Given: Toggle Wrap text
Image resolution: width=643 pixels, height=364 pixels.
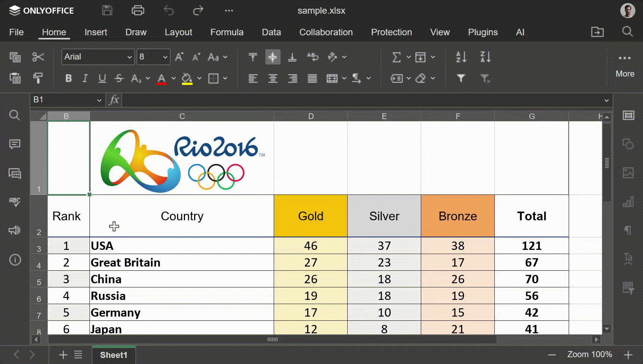Looking at the screenshot, I should click(312, 57).
